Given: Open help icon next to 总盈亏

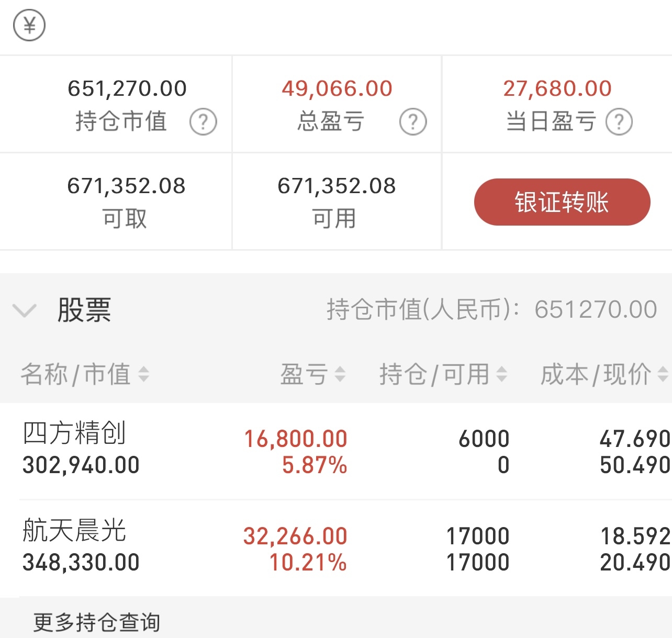Looking at the screenshot, I should point(413,122).
